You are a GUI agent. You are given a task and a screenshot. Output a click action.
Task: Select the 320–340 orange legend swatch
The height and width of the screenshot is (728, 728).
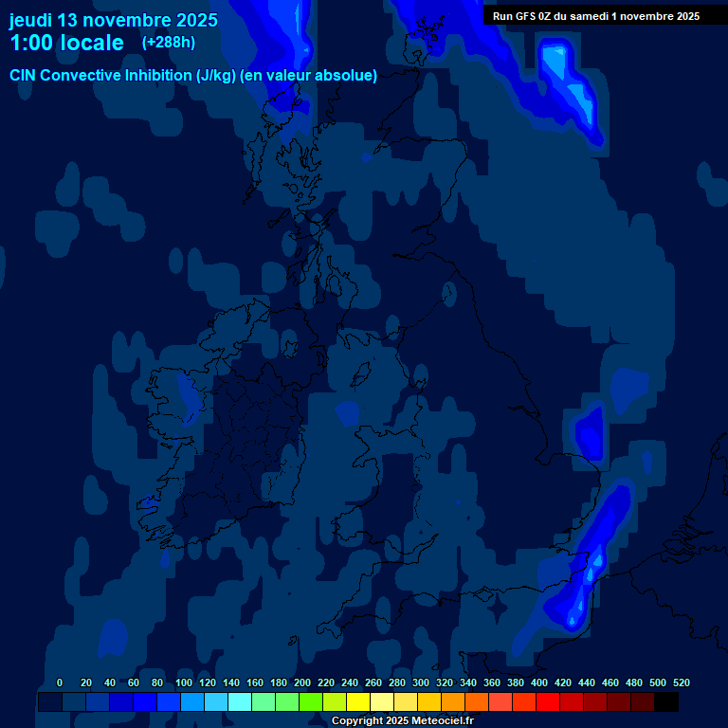click(453, 701)
